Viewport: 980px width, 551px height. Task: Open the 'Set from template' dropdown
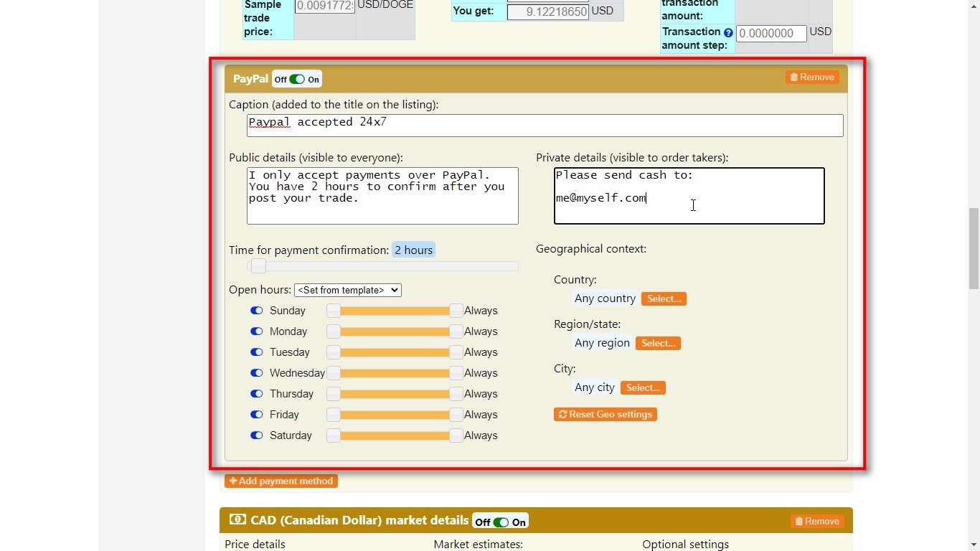tap(347, 291)
